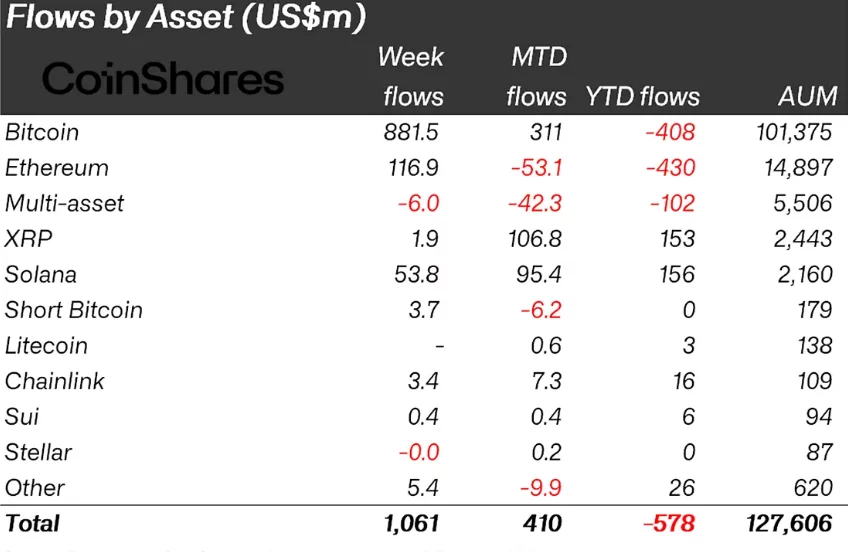Select the "MTD flows" column header
This screenshot has height=552, width=848.
pyautogui.click(x=536, y=76)
